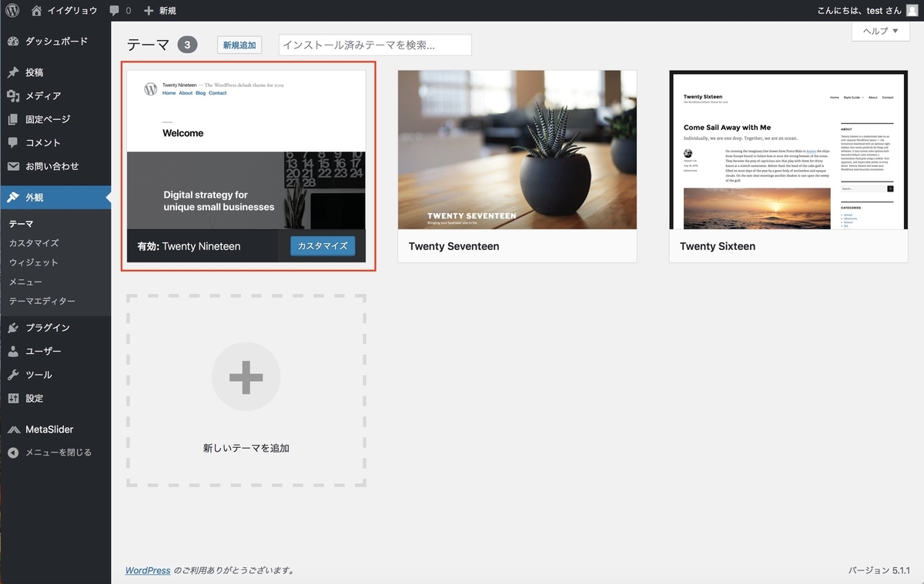Click the 新規追加 button
Screen dimensions: 924x584
(239, 45)
